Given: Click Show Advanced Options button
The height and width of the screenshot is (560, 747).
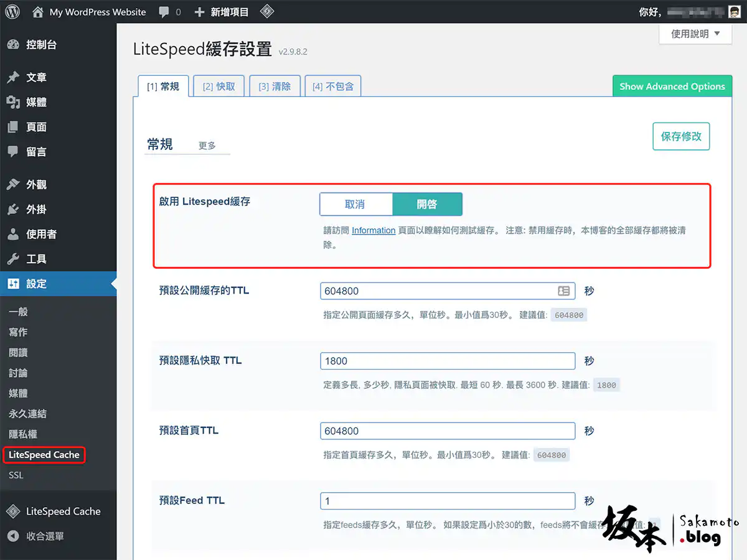Looking at the screenshot, I should pos(672,86).
